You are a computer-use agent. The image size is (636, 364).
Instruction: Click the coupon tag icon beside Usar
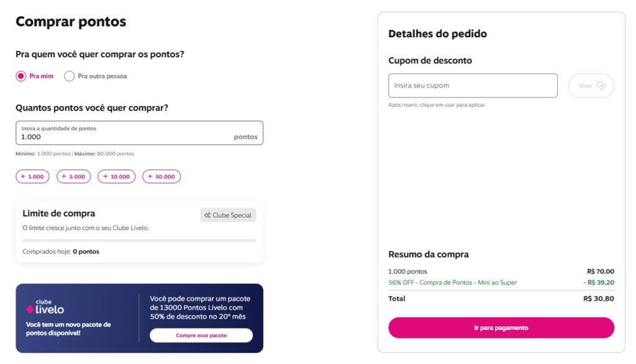tap(601, 86)
